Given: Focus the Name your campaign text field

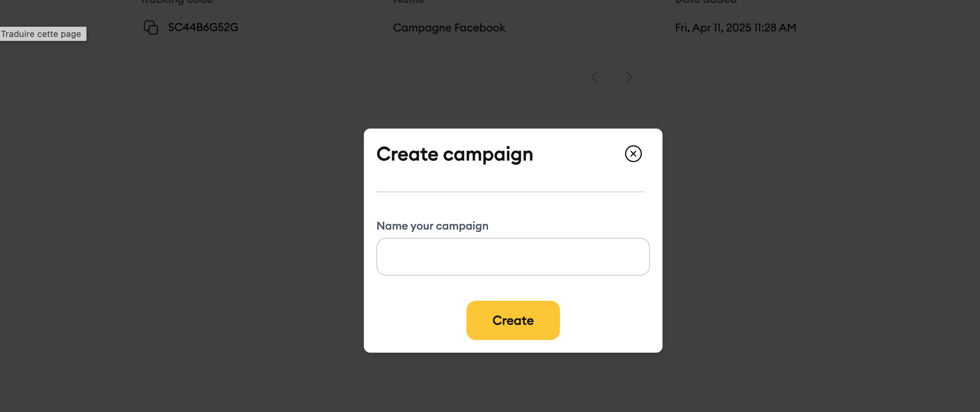Looking at the screenshot, I should coord(513,257).
